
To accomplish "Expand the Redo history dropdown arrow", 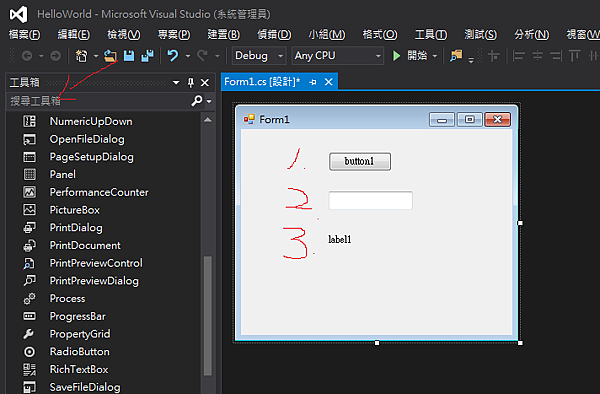I will coord(217,57).
